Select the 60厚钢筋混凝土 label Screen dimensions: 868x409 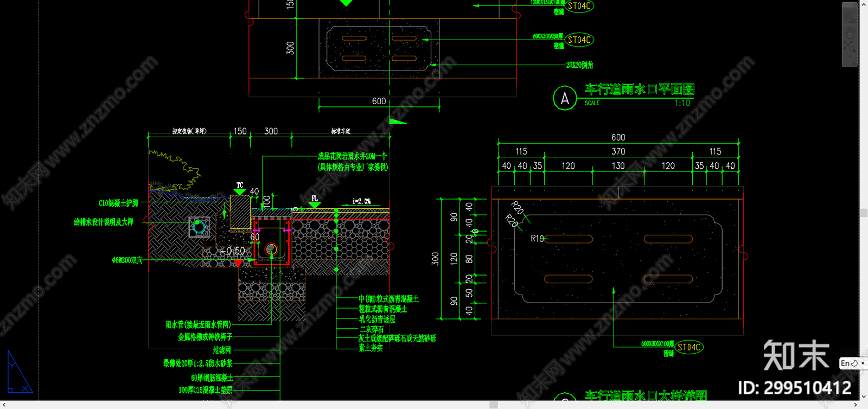point(212,378)
